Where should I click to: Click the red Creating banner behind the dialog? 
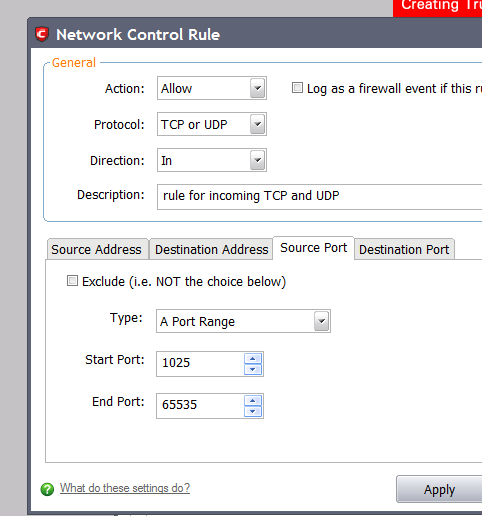pos(437,8)
